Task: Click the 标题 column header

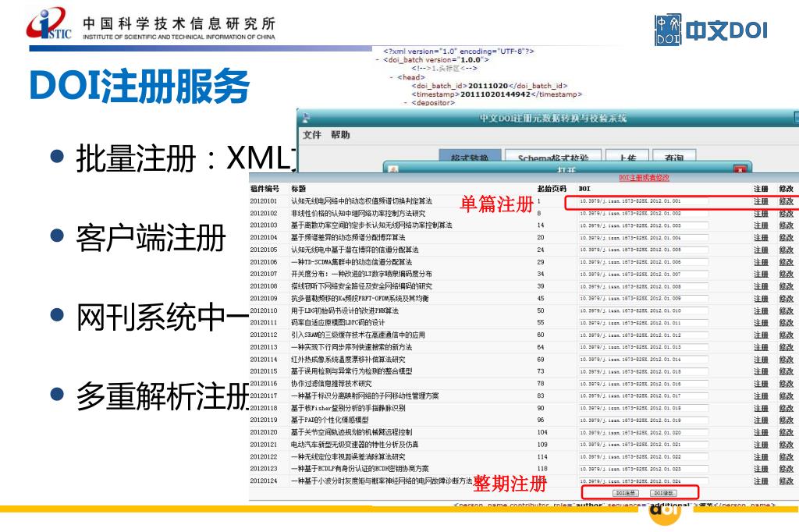Action: [298, 189]
